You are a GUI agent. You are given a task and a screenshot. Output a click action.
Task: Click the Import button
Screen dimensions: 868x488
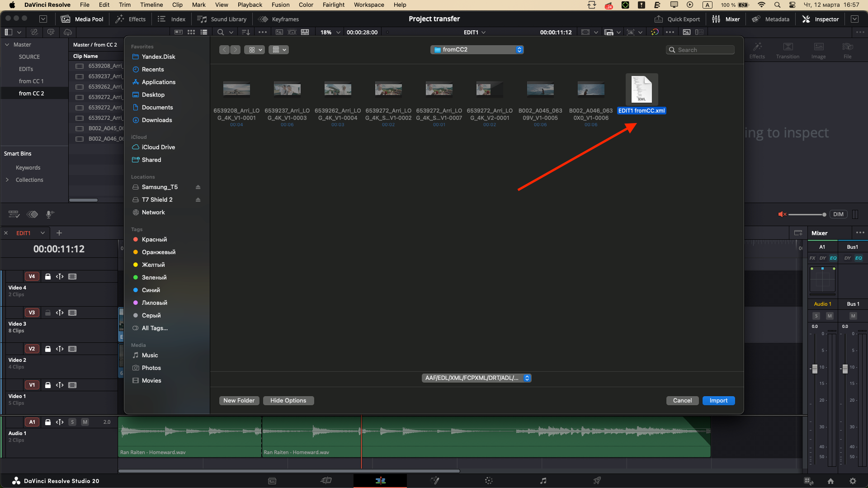[x=718, y=400]
